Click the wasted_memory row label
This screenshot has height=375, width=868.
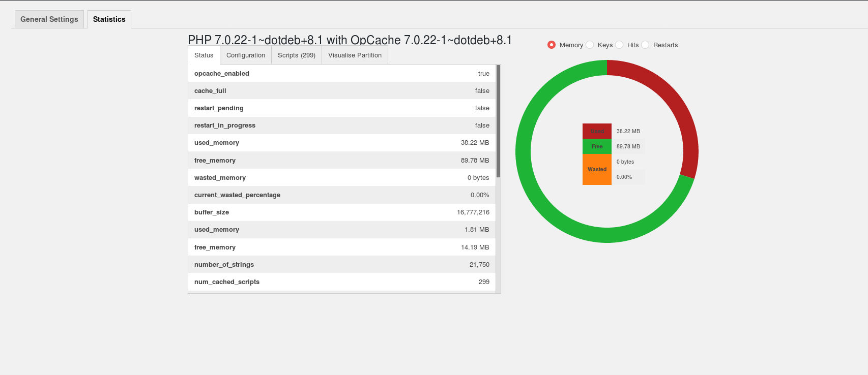click(220, 178)
